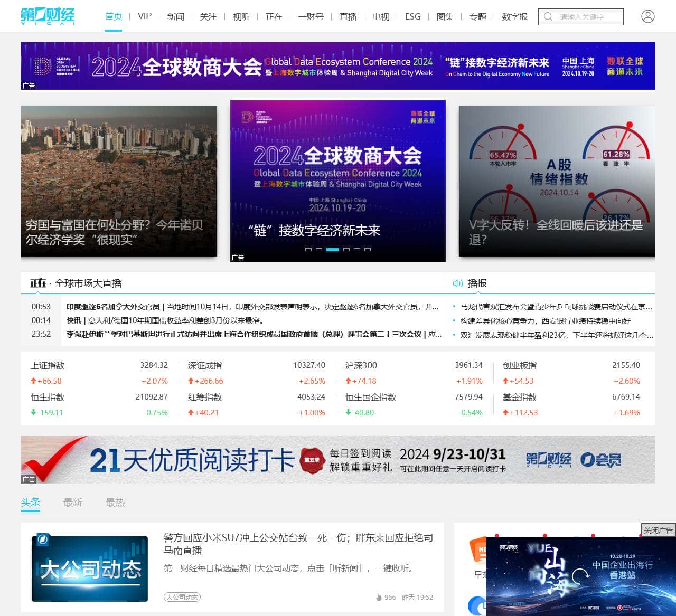Screen dimensions: 676x616
Task: Open the 马龙代言双汇发布会 broadcast item
Action: coord(556,307)
